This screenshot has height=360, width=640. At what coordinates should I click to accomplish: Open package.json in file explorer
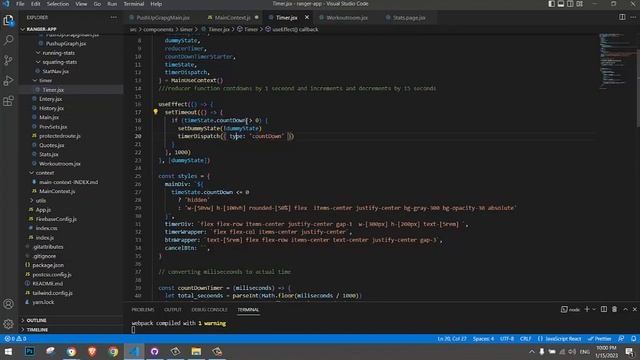pos(48,265)
